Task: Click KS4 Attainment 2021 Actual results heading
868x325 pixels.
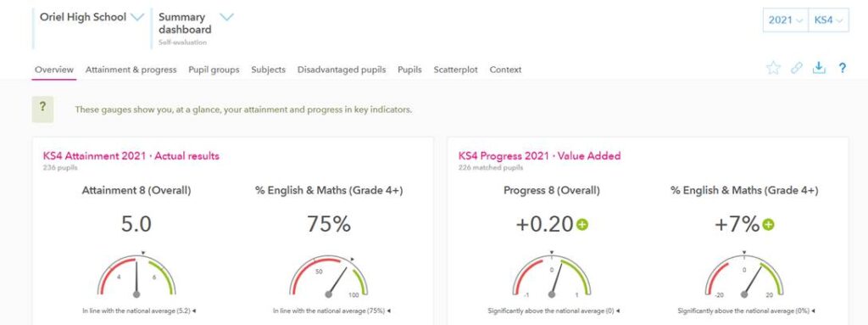Action: point(131,156)
